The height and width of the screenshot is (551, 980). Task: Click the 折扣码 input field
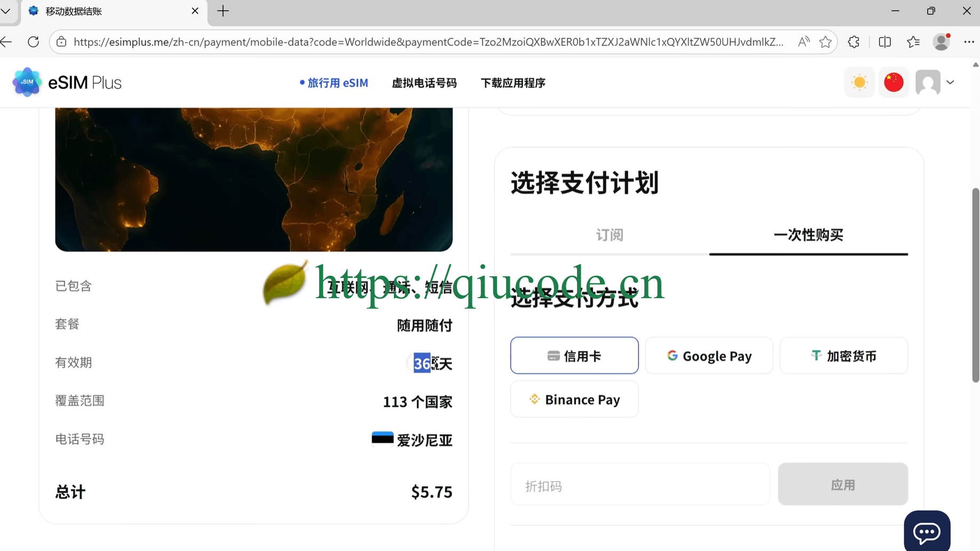coord(639,484)
